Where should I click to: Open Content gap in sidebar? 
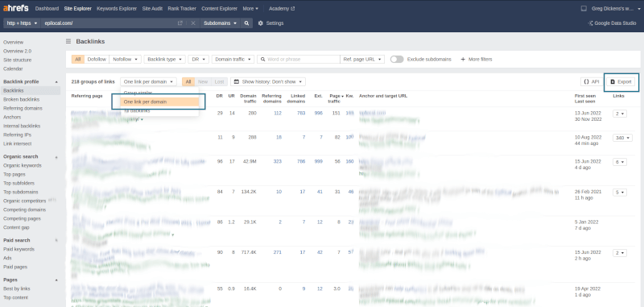16,227
